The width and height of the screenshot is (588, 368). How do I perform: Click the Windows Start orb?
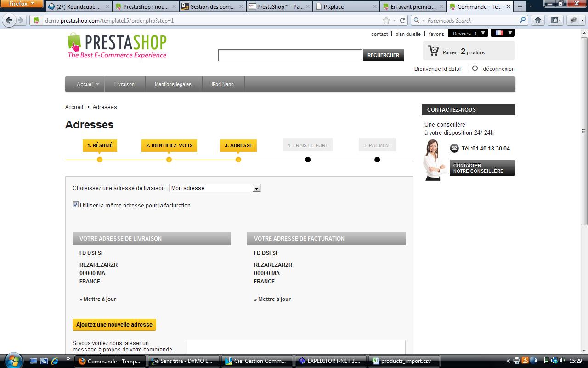12,361
